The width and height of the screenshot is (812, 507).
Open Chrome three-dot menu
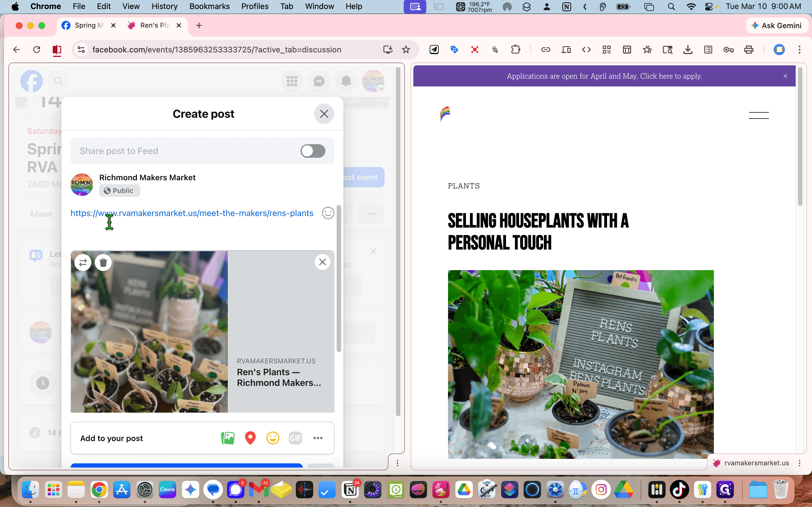pyautogui.click(x=800, y=50)
